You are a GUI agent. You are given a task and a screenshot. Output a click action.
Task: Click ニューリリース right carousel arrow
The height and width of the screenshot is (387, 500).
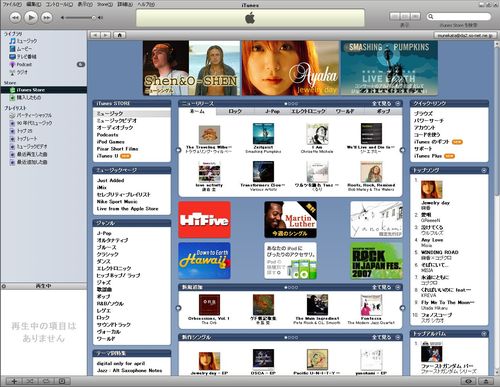coord(402,150)
